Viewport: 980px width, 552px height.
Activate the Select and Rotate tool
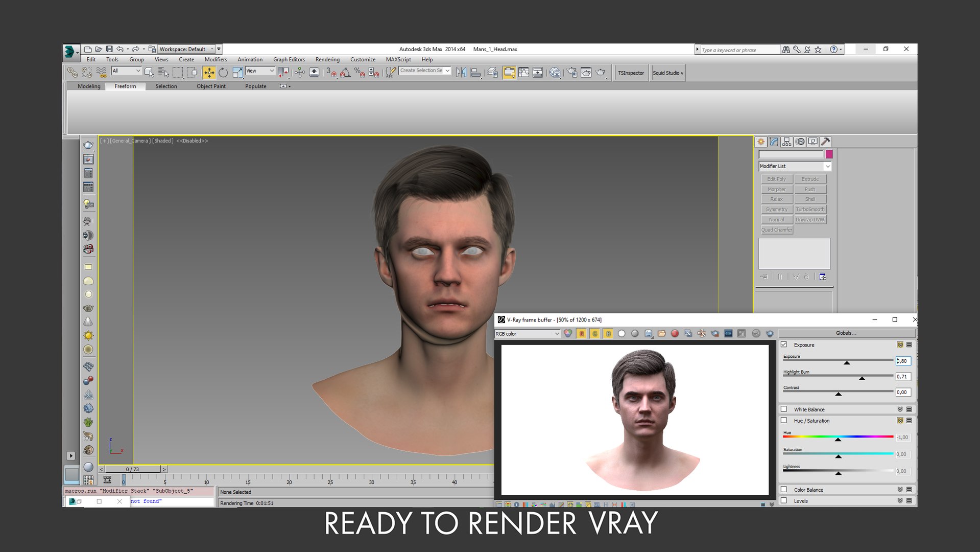[223, 73]
